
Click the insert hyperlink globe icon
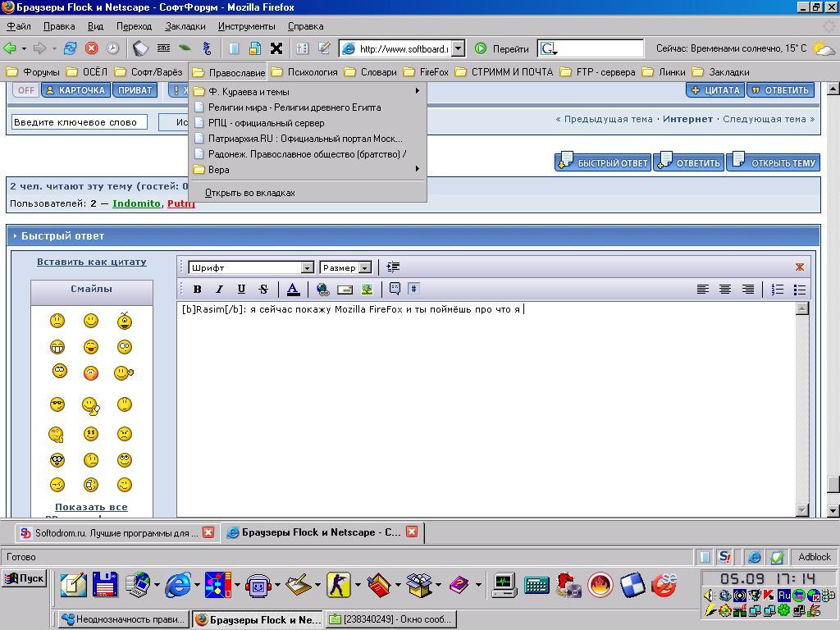[x=322, y=290]
